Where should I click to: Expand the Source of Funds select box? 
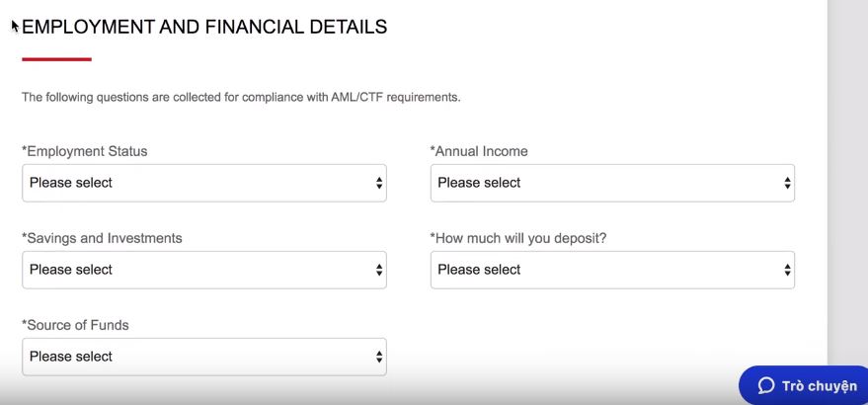(204, 357)
